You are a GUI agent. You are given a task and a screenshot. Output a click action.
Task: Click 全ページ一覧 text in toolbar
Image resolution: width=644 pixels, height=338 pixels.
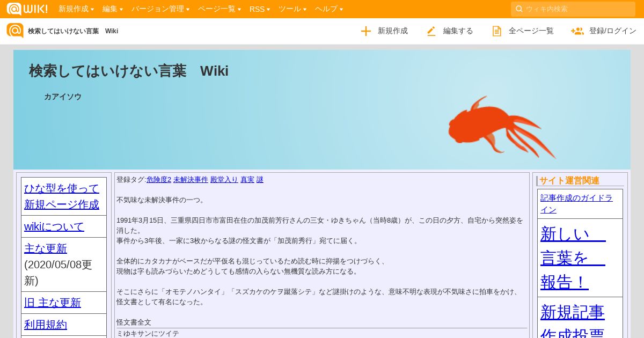pyautogui.click(x=531, y=31)
